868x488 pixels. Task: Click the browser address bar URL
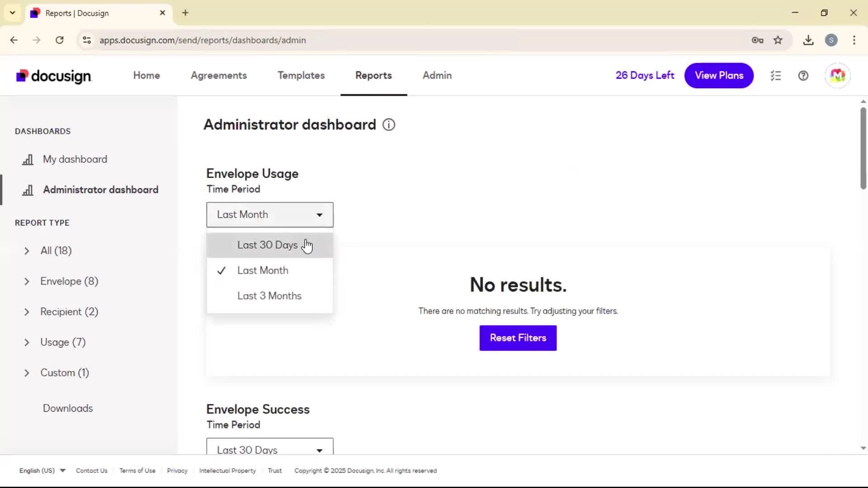click(x=203, y=40)
